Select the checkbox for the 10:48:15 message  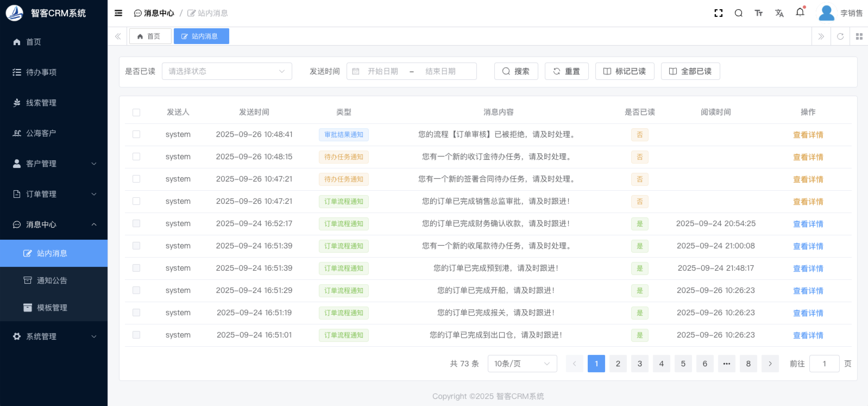click(136, 157)
